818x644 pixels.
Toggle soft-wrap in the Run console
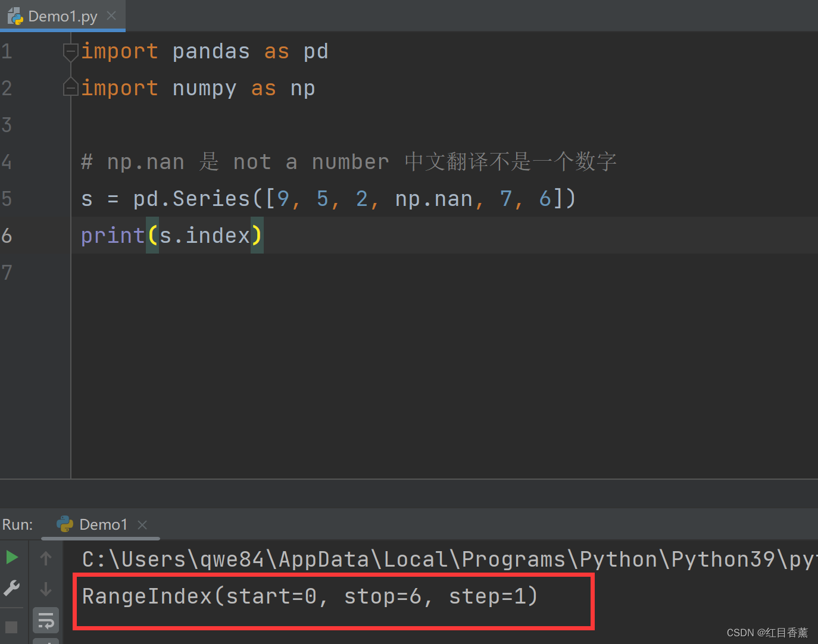[x=46, y=621]
